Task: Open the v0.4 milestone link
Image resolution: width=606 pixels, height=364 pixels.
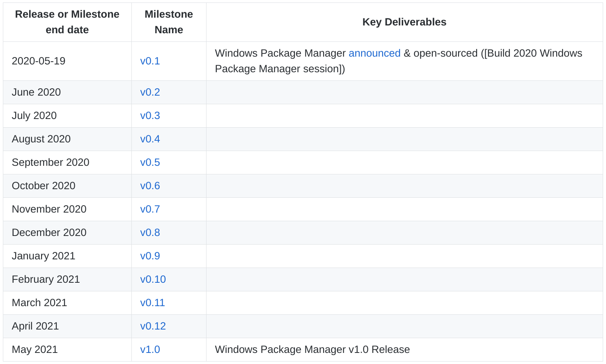Action: (x=150, y=139)
